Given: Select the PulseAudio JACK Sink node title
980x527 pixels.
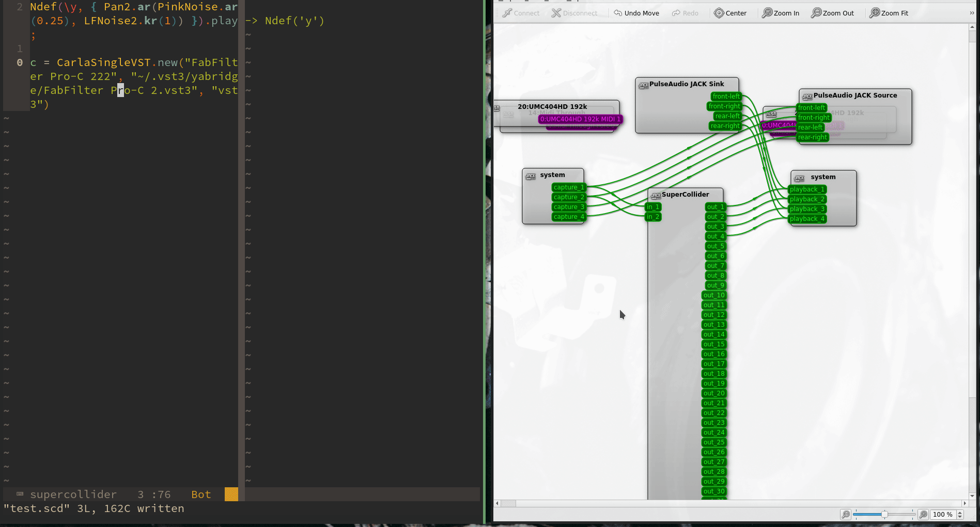Looking at the screenshot, I should [x=687, y=84].
